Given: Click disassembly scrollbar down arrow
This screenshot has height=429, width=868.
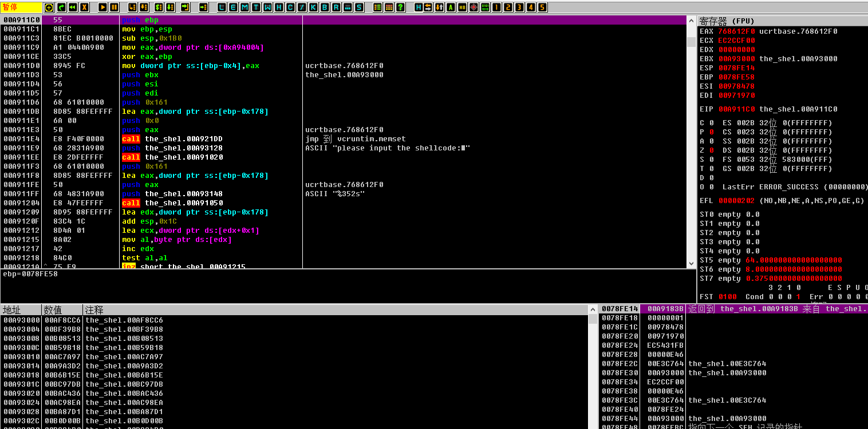Looking at the screenshot, I should click(x=692, y=263).
